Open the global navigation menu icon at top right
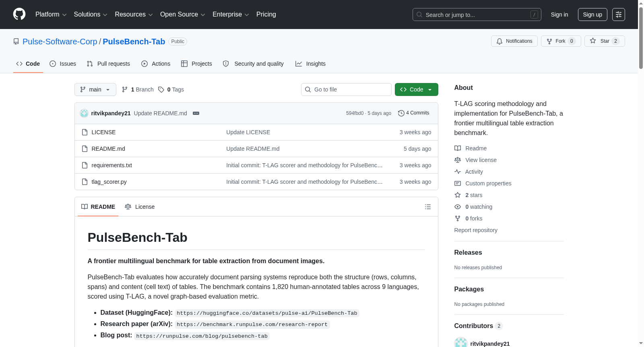The width and height of the screenshot is (644, 347). click(619, 15)
